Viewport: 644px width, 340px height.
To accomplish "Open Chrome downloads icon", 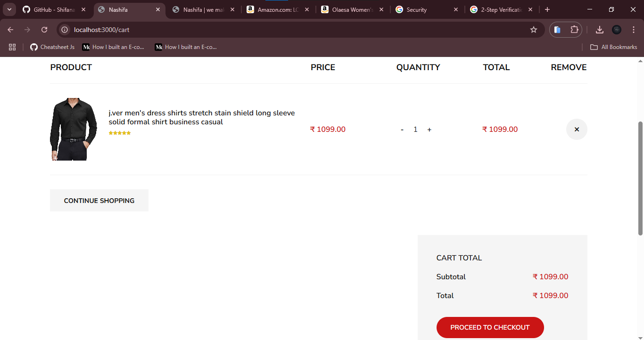I will 600,30.
